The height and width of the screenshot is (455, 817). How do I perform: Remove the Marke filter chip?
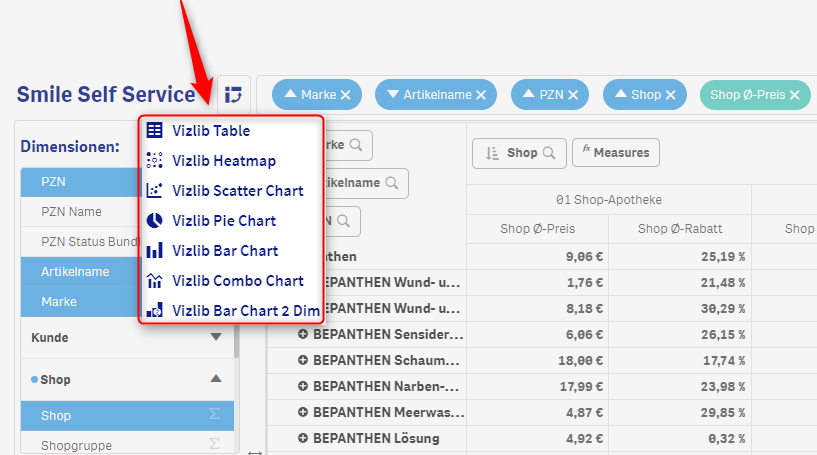345,95
